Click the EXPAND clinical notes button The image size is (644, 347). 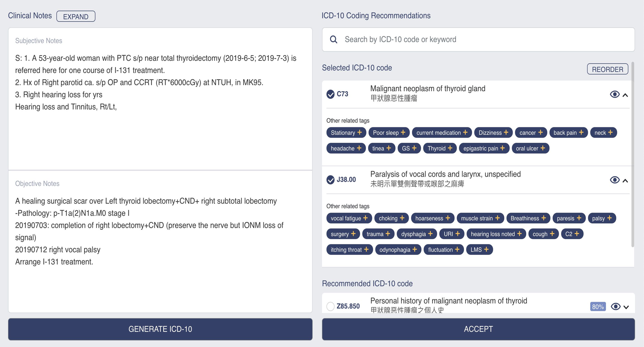(x=76, y=16)
